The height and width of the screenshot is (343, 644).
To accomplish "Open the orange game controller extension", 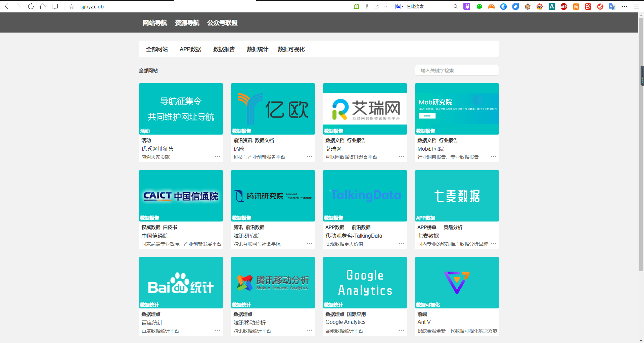I will pyautogui.click(x=491, y=6).
